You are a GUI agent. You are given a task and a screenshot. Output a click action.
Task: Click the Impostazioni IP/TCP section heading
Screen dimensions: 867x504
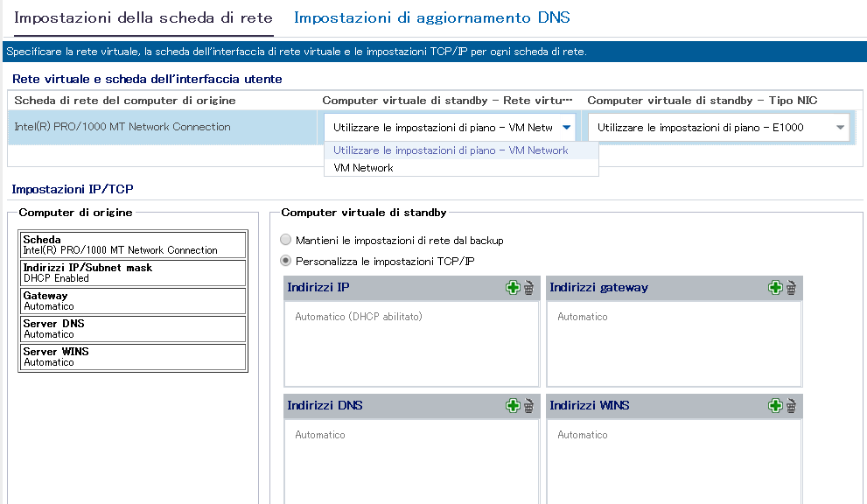[x=73, y=189]
